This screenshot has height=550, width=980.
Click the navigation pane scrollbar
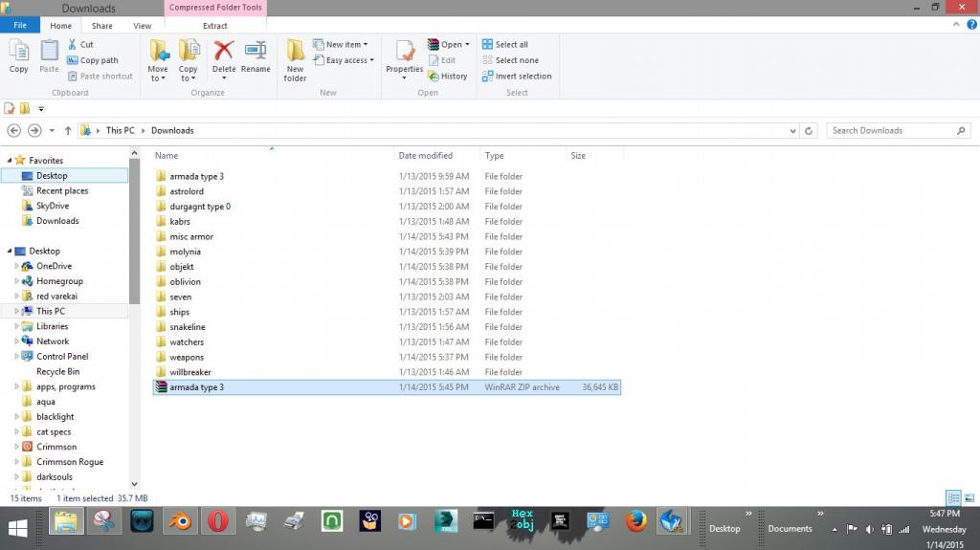134,231
